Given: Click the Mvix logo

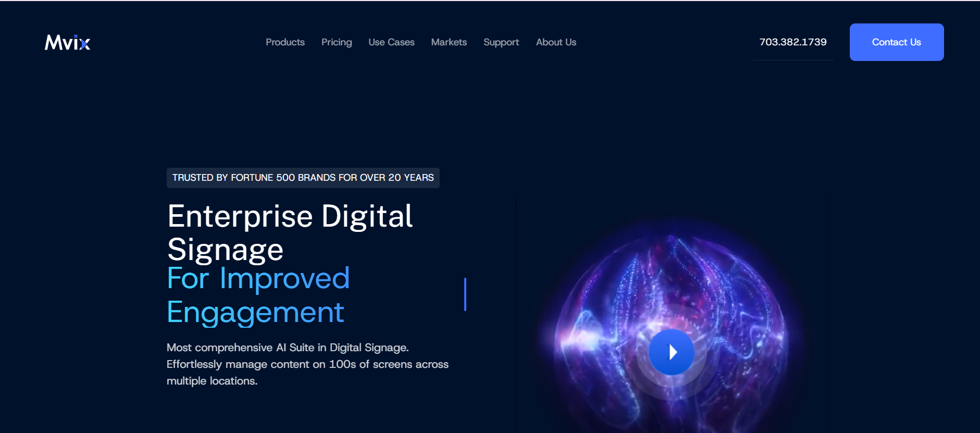Looking at the screenshot, I should (x=67, y=42).
